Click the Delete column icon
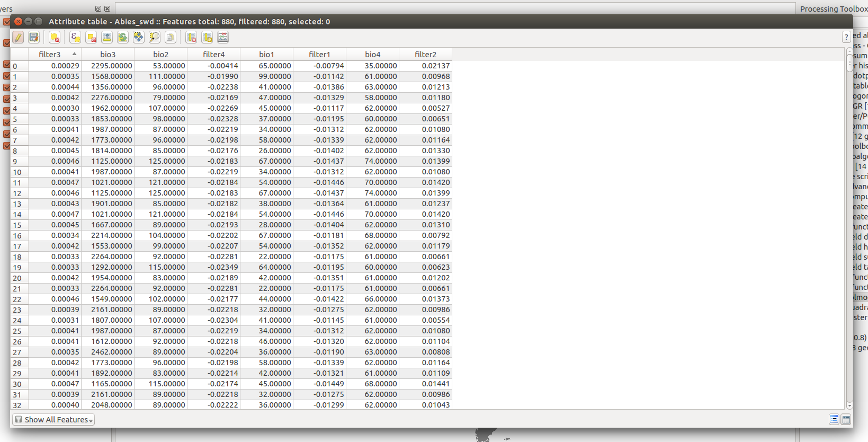The width and height of the screenshot is (868, 442). tap(191, 37)
